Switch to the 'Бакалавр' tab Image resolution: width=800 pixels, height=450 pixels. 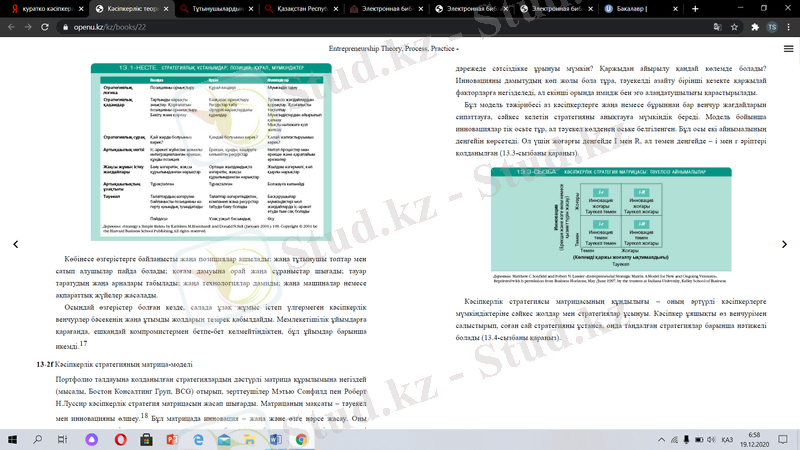pyautogui.click(x=641, y=9)
